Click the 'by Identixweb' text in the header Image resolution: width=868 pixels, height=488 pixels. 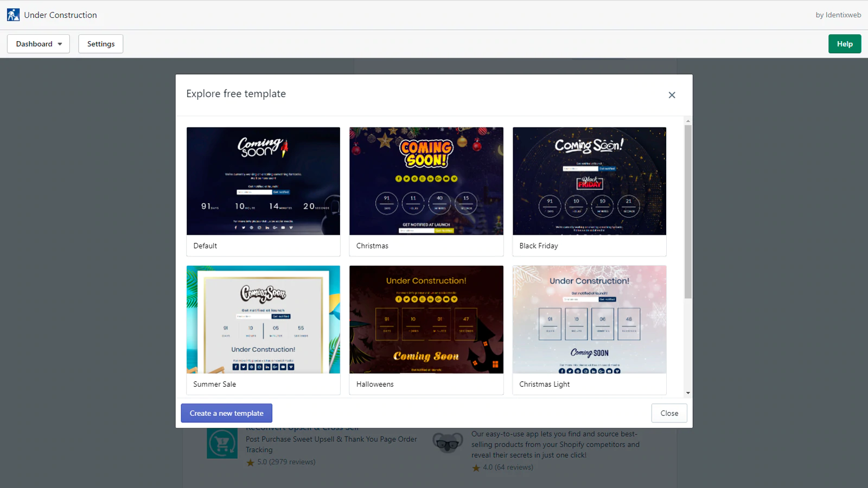tap(838, 15)
